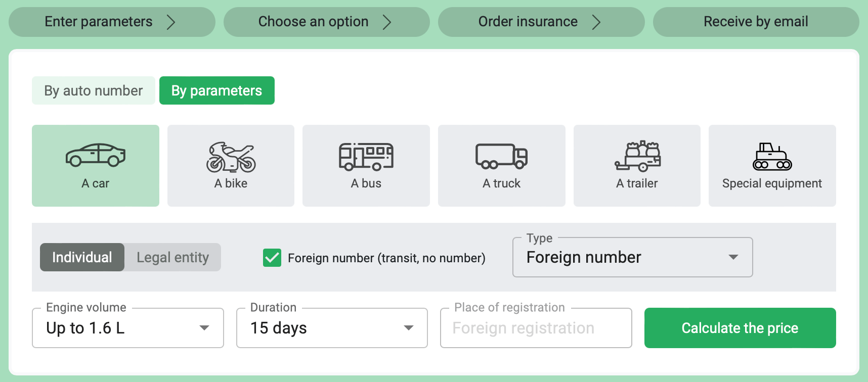Open the Duration 15 days dropdown
This screenshot has height=382, width=868.
(332, 328)
